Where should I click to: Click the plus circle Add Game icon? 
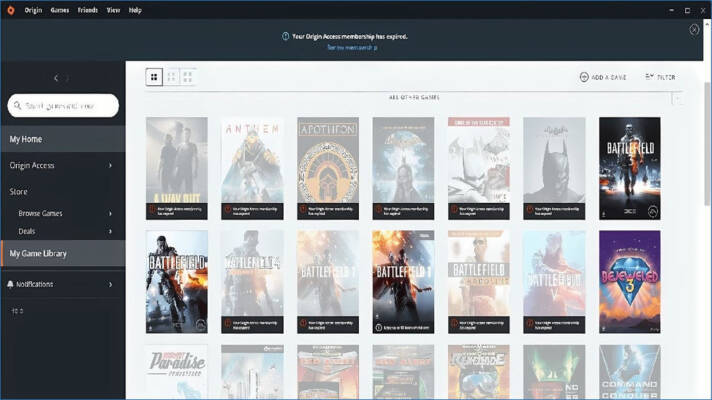pyautogui.click(x=584, y=77)
